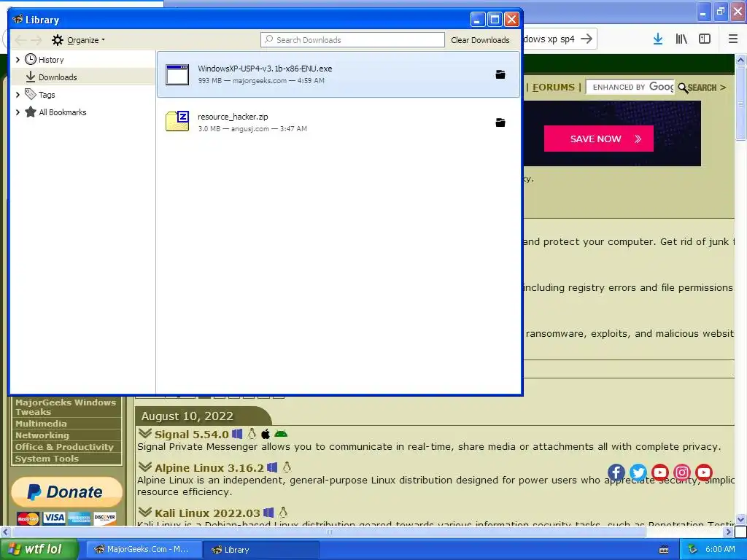This screenshot has width=747, height=560.
Task: Expand the Tags tree node
Action: pos(18,95)
